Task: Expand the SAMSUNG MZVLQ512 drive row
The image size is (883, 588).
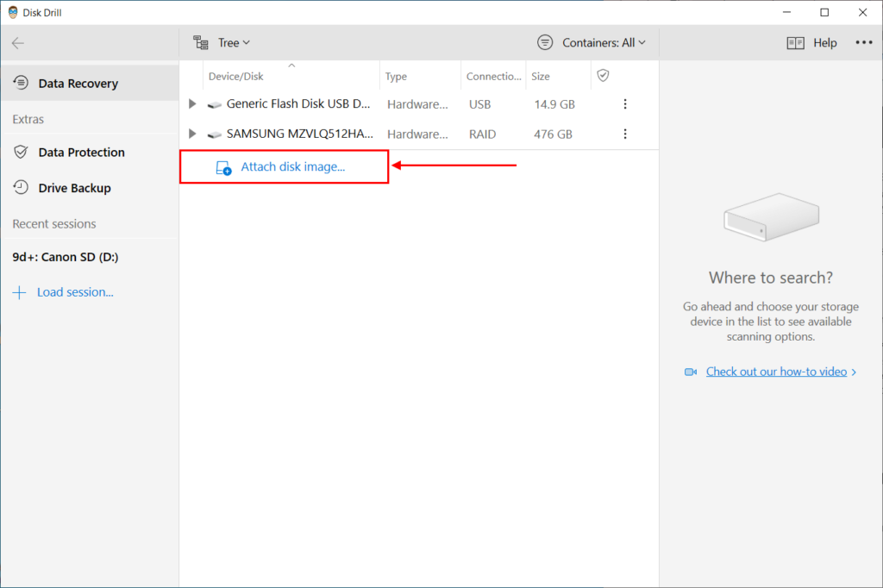Action: pyautogui.click(x=191, y=134)
